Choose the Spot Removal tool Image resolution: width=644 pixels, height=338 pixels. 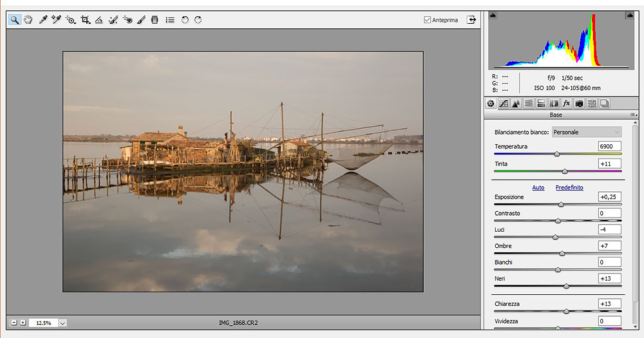pyautogui.click(x=113, y=20)
